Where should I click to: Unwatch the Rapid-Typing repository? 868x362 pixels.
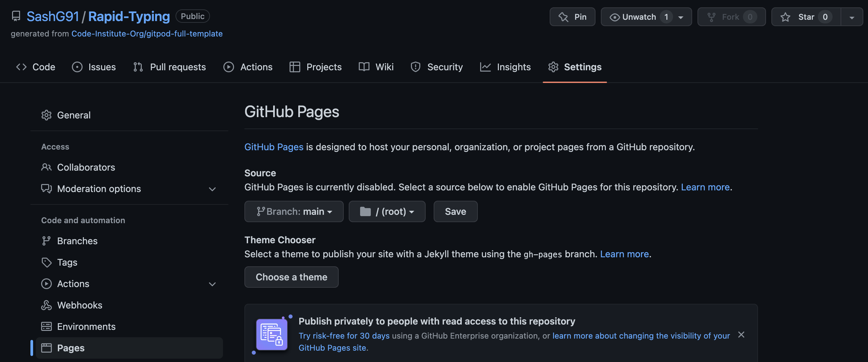click(640, 16)
